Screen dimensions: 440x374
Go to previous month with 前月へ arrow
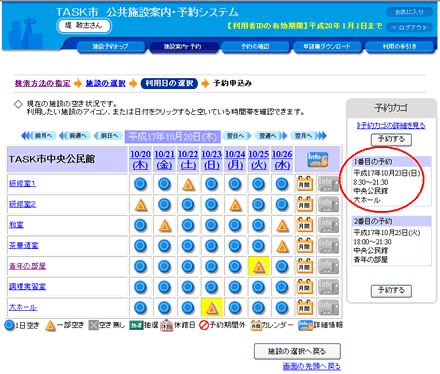[39, 136]
